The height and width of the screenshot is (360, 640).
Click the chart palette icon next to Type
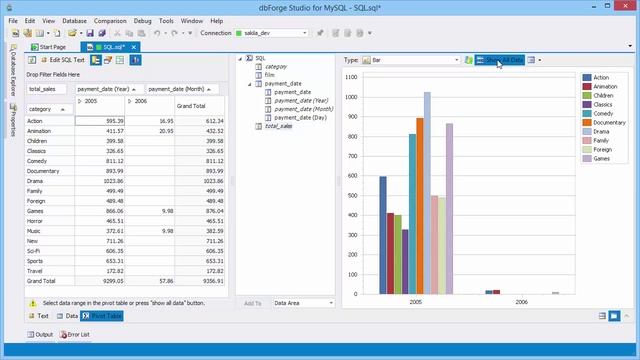coord(469,60)
